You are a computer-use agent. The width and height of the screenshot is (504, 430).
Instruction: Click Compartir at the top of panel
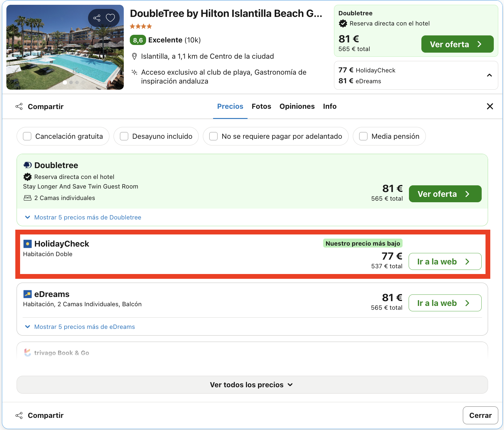46,107
